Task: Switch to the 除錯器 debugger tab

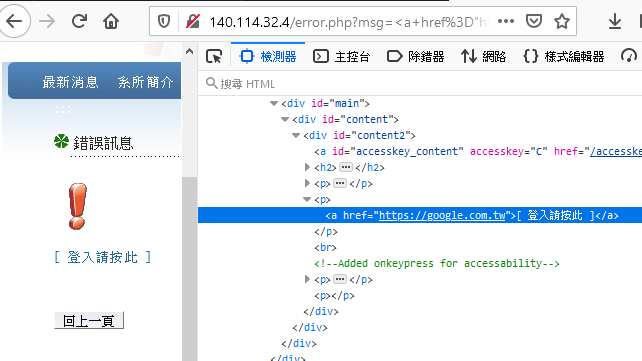Action: 416,56
